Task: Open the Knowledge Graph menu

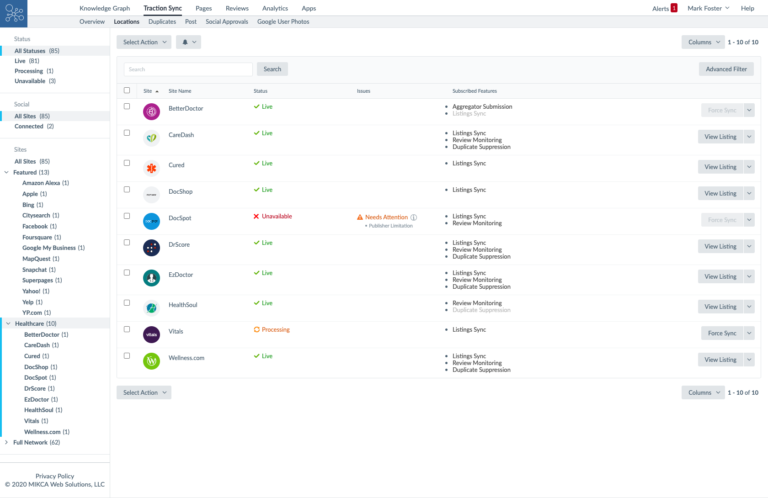Action: pyautogui.click(x=105, y=8)
